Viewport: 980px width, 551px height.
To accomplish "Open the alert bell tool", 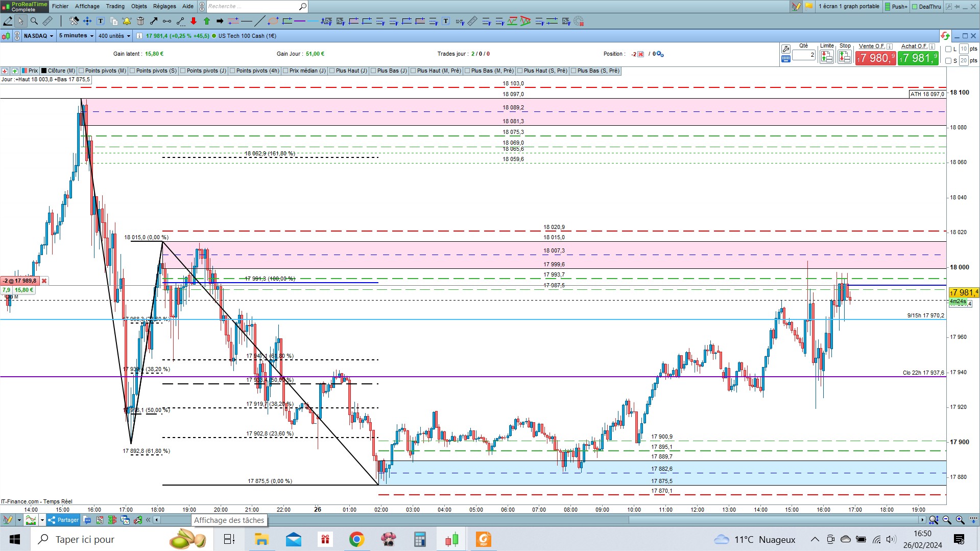I will tap(127, 21).
